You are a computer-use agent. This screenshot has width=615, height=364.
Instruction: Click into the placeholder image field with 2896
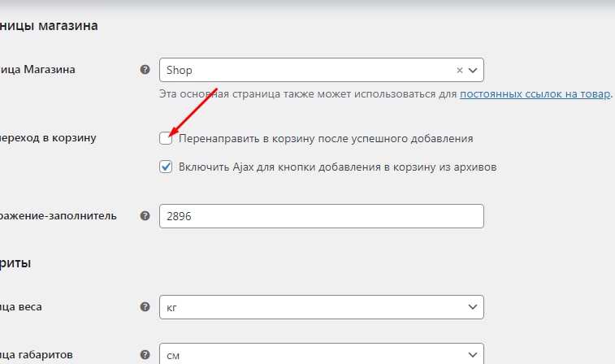coord(322,216)
